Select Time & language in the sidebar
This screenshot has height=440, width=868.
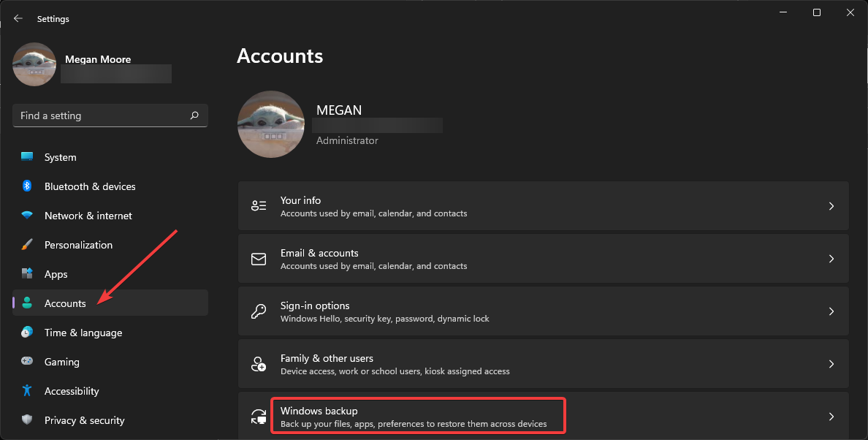(83, 333)
